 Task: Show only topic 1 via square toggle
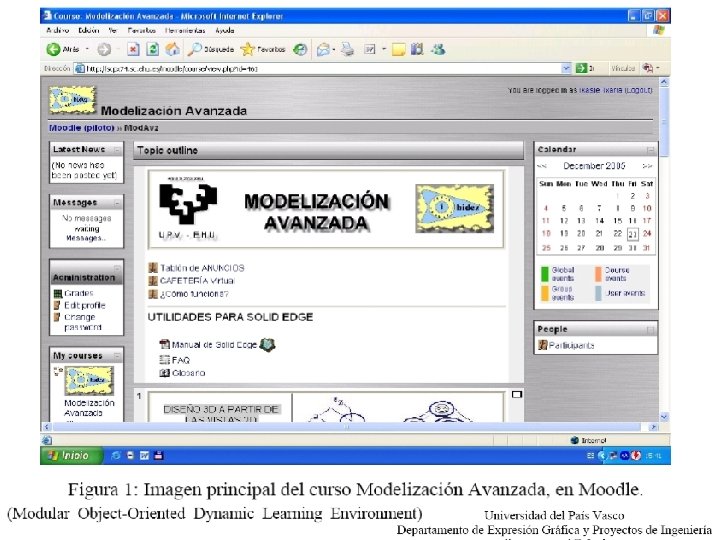point(517,394)
